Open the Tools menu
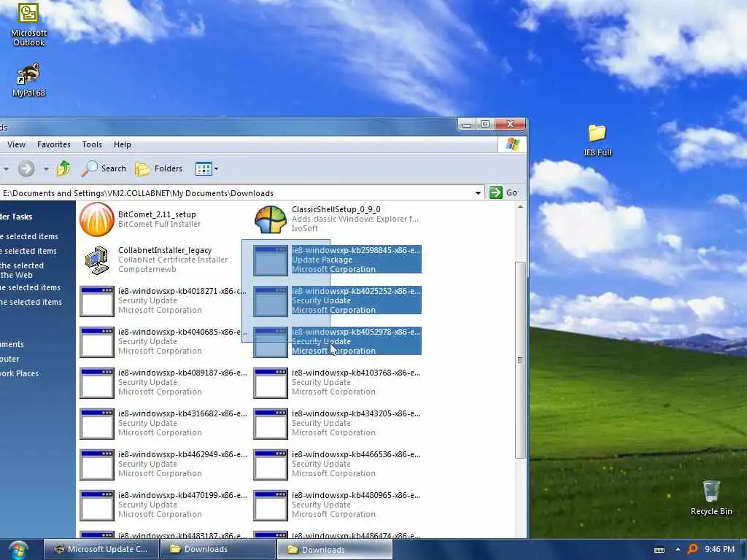747x560 pixels. [92, 144]
